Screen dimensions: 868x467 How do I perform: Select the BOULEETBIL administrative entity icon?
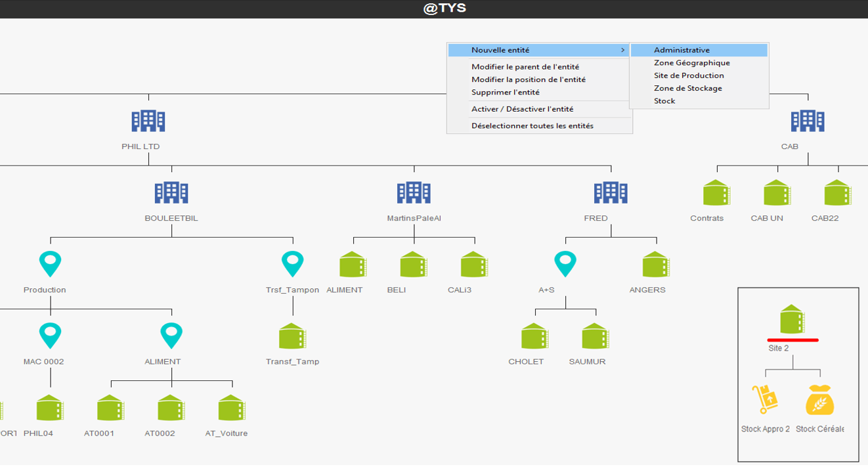(171, 192)
